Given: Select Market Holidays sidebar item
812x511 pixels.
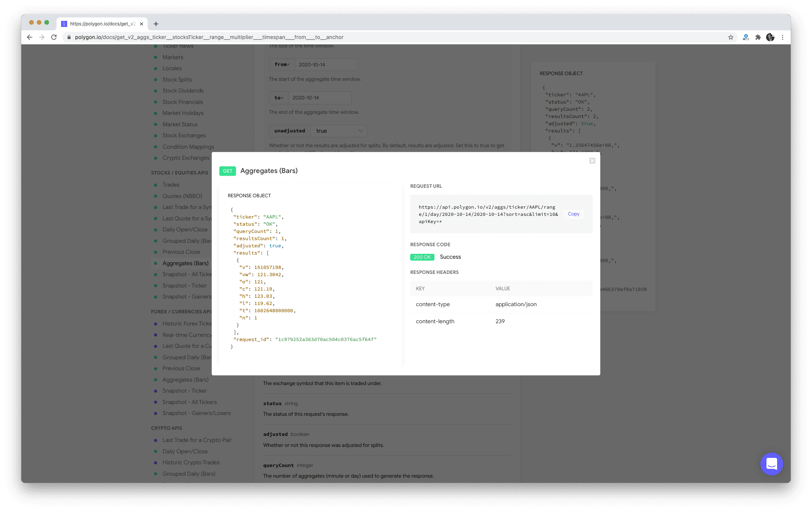Looking at the screenshot, I should pos(183,113).
